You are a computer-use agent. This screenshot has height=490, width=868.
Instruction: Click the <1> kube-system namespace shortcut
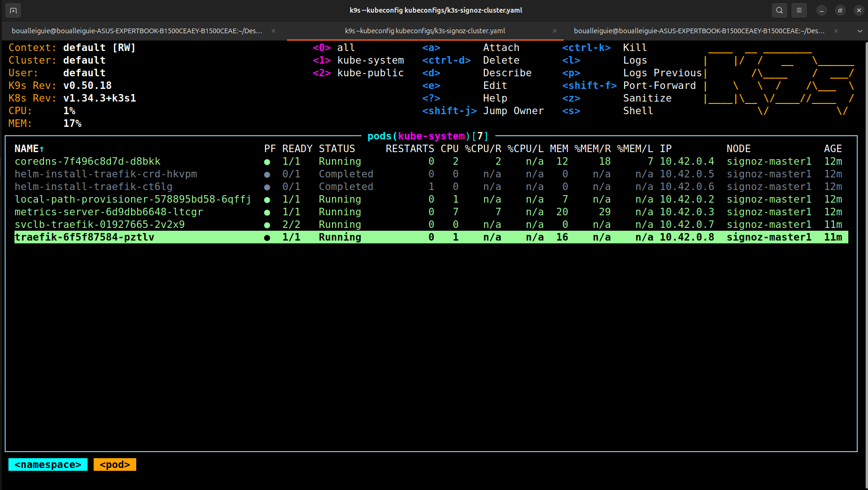click(x=358, y=60)
